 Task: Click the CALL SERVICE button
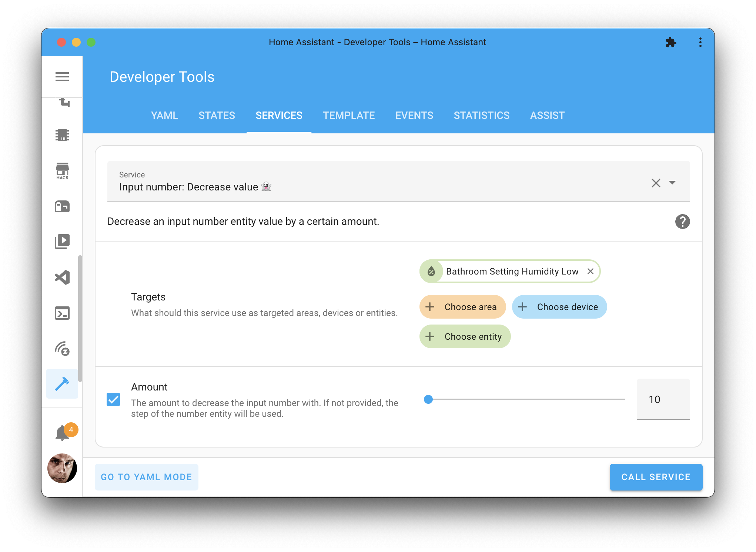[656, 477]
